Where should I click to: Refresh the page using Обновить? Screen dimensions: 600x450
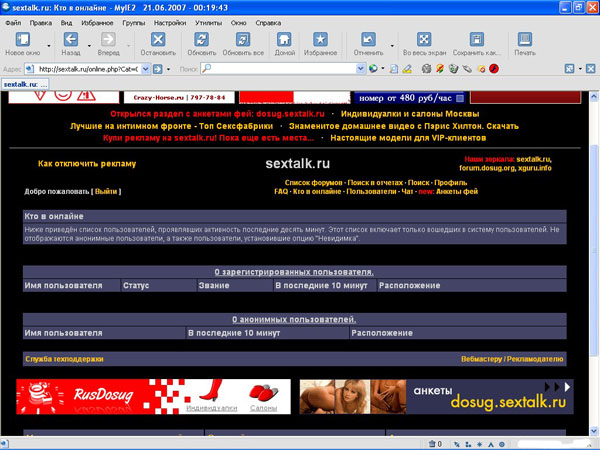coord(202,40)
